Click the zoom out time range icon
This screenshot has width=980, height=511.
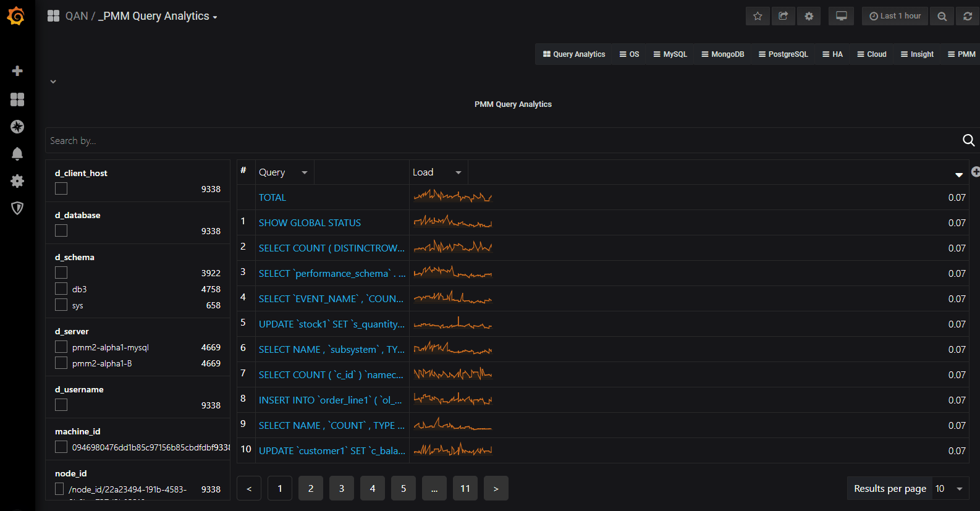(942, 16)
